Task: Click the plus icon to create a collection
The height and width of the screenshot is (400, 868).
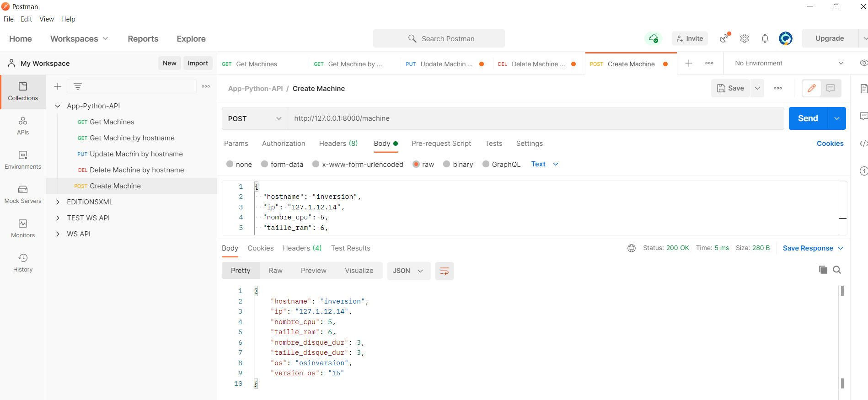Action: (x=58, y=86)
